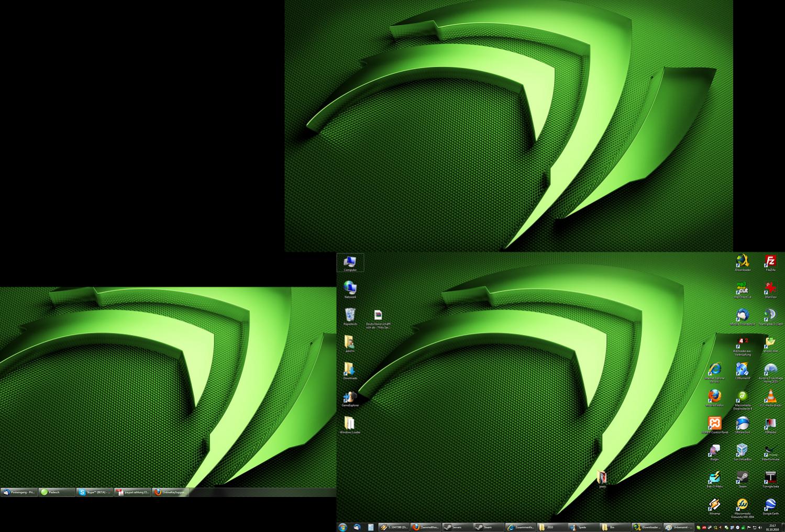Launch the SRWare Iron browser shortcut
Image resolution: width=785 pixels, height=532 pixels.
[x=743, y=425]
